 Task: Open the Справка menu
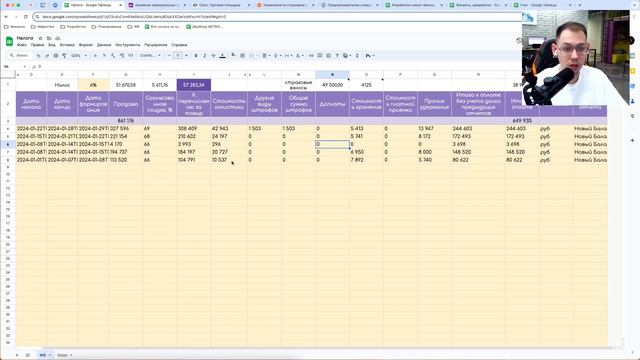179,45
